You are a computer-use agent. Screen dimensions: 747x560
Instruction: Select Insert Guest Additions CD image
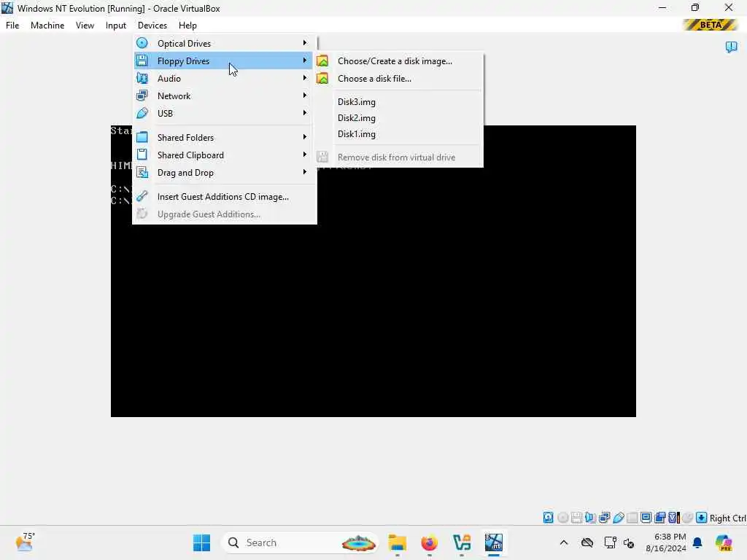(225, 197)
